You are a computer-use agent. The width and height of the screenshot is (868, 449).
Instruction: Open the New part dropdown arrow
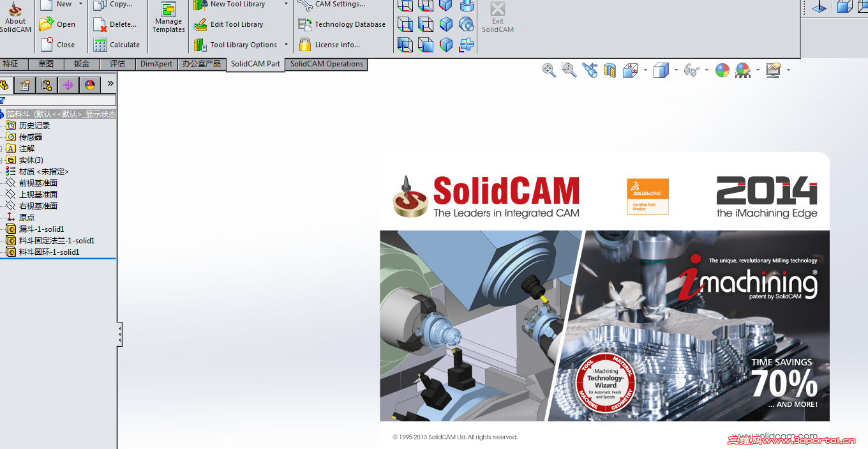coord(80,4)
